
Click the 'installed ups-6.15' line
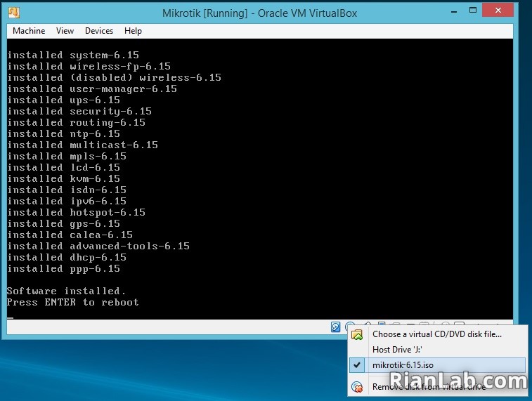click(64, 100)
